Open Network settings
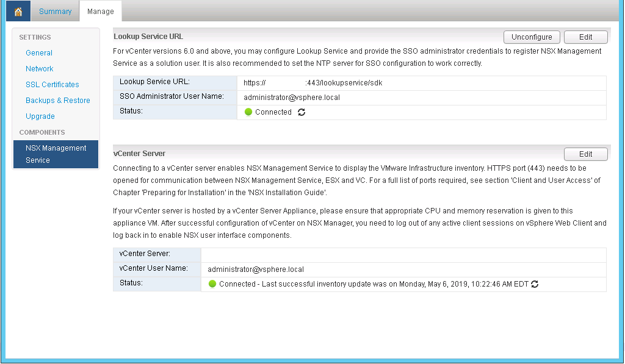Viewport: 625px width, 364px height. click(x=40, y=69)
